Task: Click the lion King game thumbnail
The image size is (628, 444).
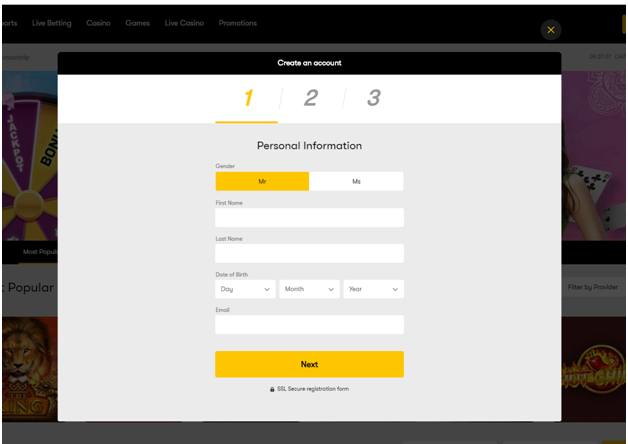Action: [30, 368]
